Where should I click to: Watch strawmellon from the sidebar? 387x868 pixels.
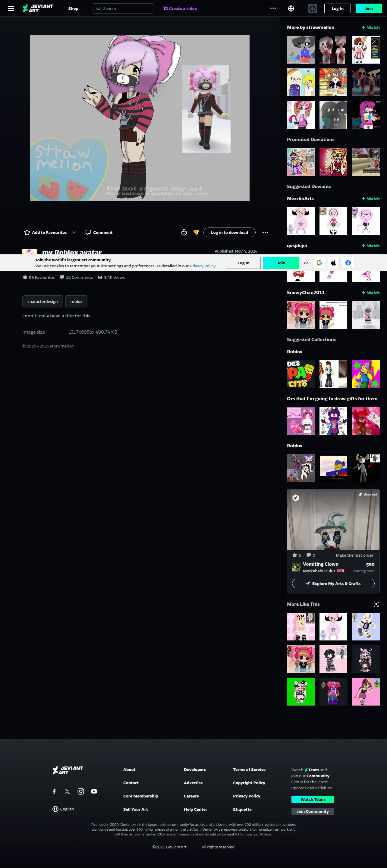point(370,27)
